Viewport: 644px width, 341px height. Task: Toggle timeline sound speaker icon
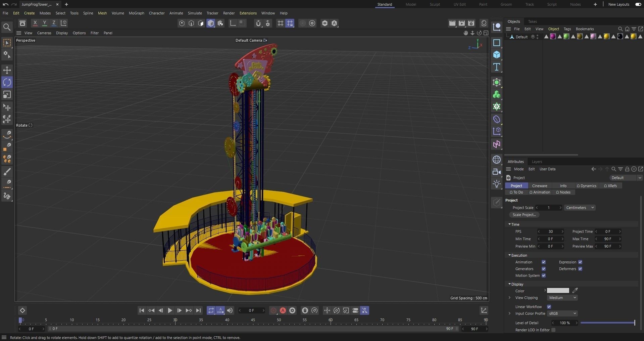(x=230, y=310)
